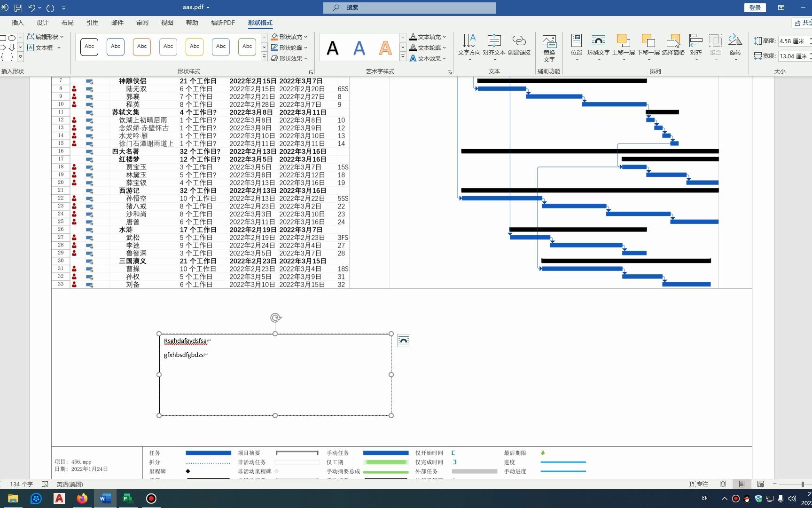Open the 福昕PDF ribbon tab

click(223, 23)
